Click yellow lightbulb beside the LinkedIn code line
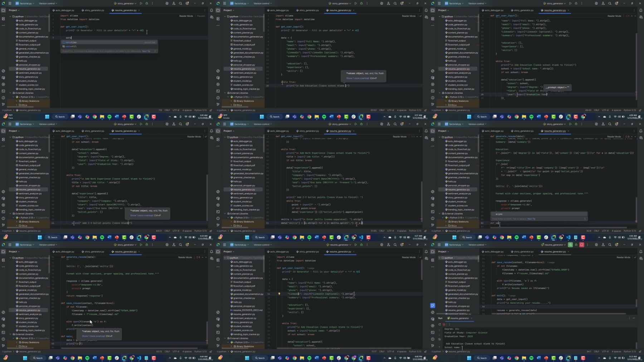 pos(279,294)
